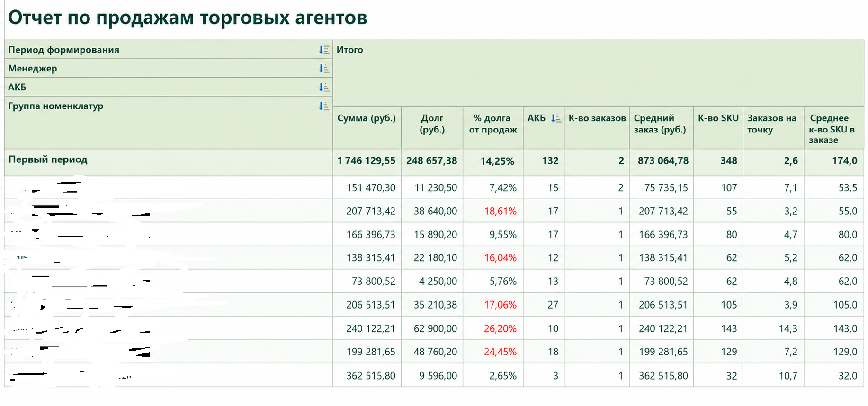This screenshot has width=868, height=406.
Task: Click sort icon in АКБ column header
Action: (x=556, y=118)
